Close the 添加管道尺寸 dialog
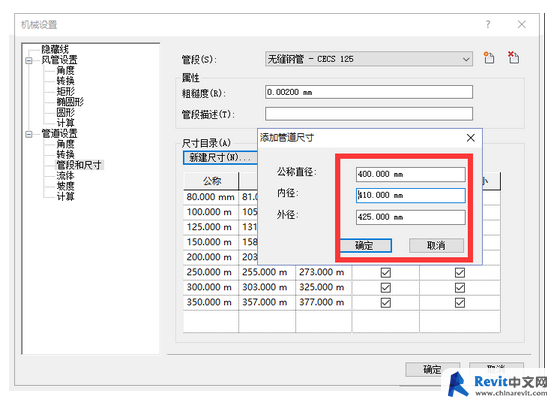The width and height of the screenshot is (558, 405). (470, 138)
